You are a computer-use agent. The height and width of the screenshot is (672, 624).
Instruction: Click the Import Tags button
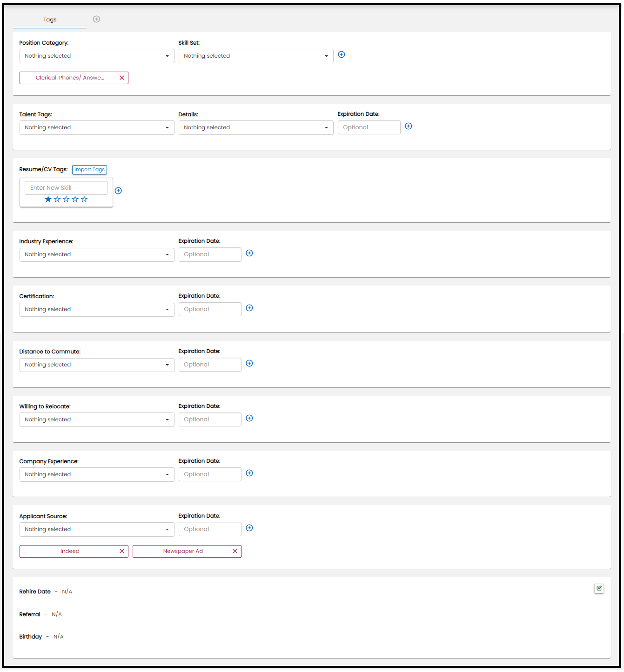(89, 170)
